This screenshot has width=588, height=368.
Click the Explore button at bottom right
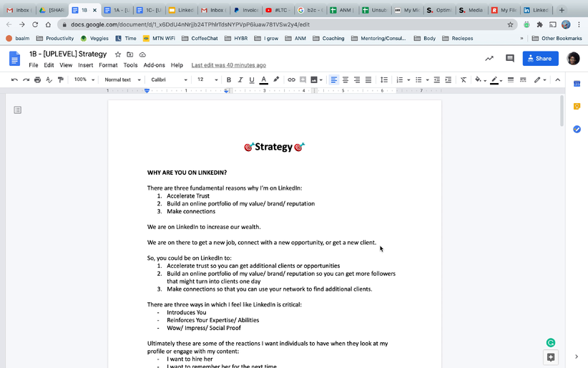pyautogui.click(x=551, y=357)
